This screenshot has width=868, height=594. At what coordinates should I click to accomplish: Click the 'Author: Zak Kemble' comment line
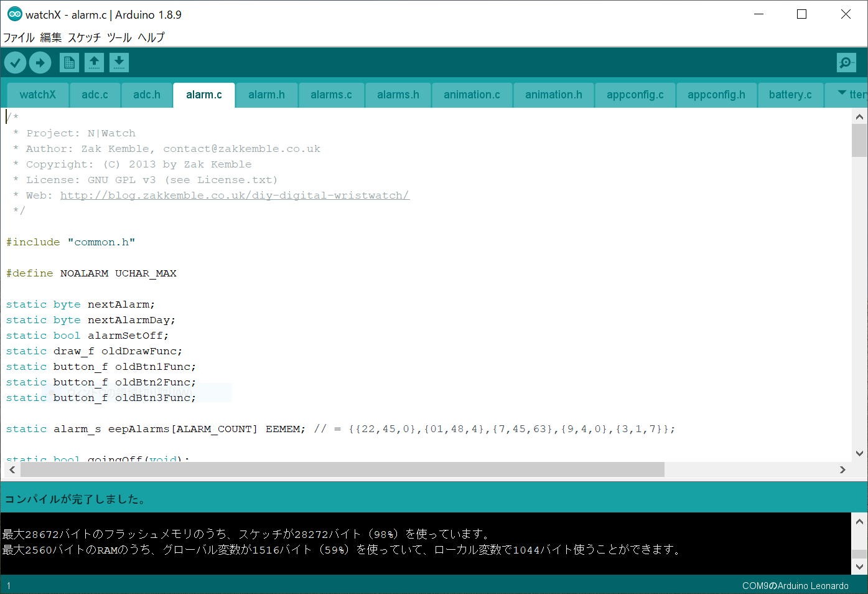[167, 149]
